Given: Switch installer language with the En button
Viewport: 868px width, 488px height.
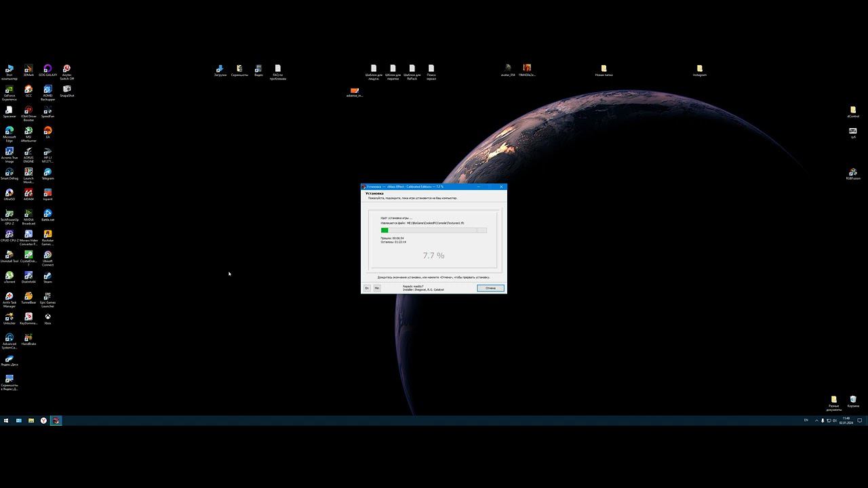Looking at the screenshot, I should coord(367,288).
